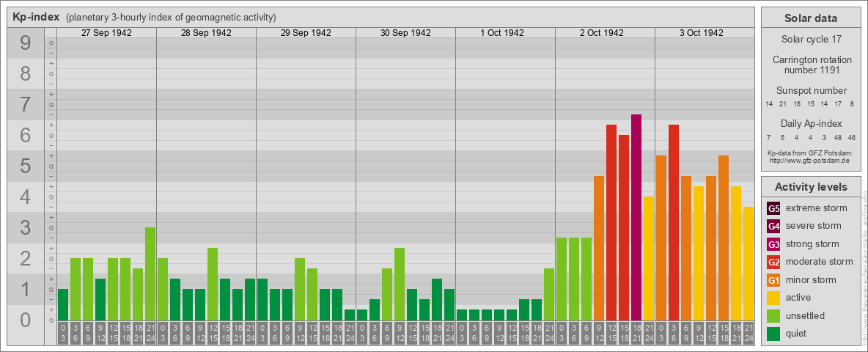Click the G1 minor storm badge
Viewport: 868px width, 352px height.
tap(773, 280)
